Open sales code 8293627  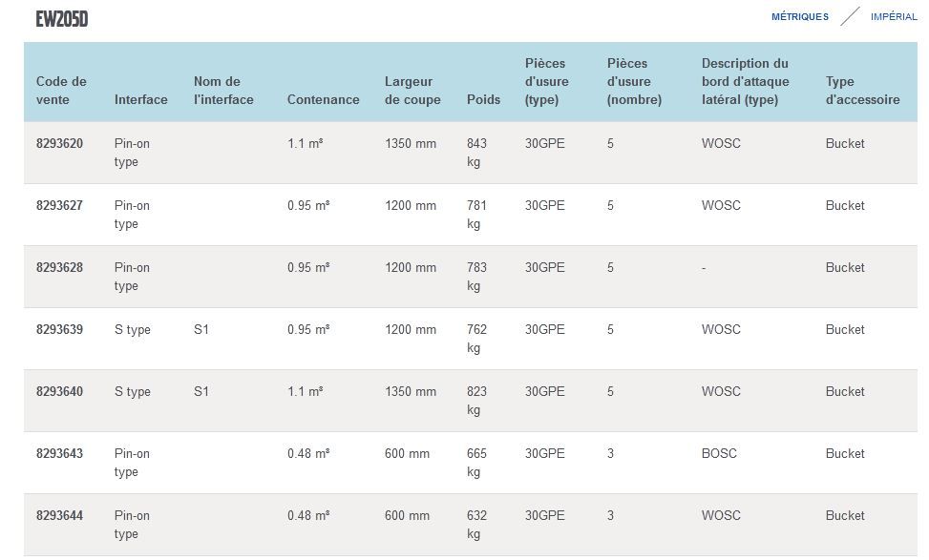tap(59, 206)
